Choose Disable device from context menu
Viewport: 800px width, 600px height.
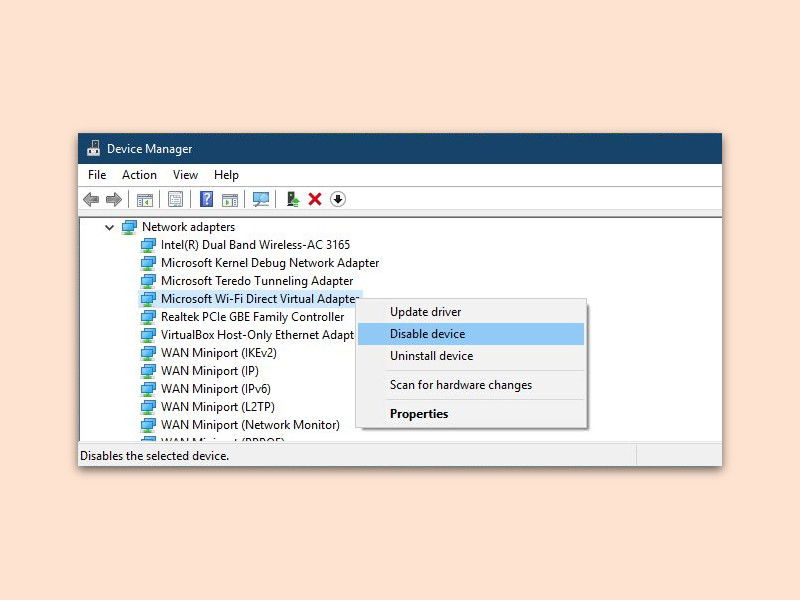[x=471, y=334]
